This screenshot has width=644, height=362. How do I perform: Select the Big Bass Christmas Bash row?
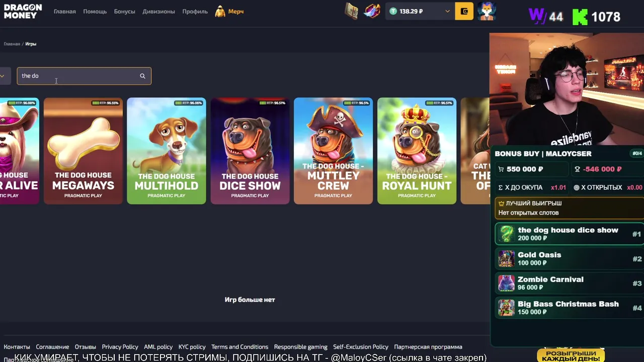click(x=569, y=308)
